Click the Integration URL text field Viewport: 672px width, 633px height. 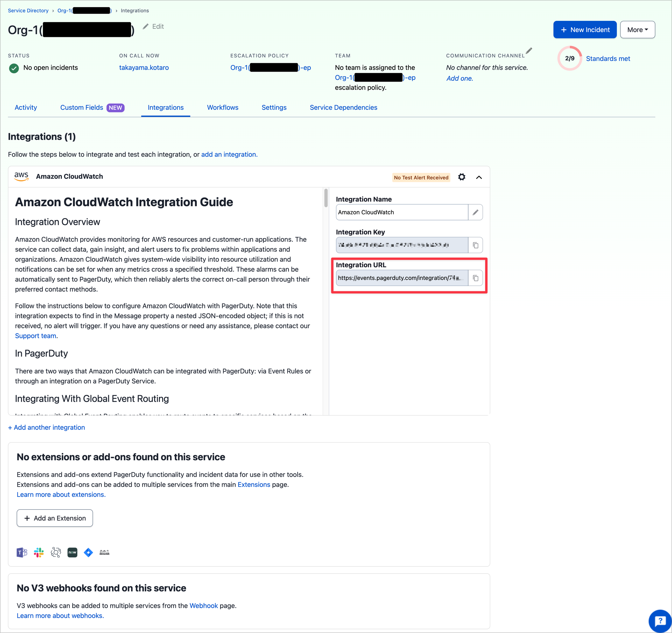(x=401, y=278)
